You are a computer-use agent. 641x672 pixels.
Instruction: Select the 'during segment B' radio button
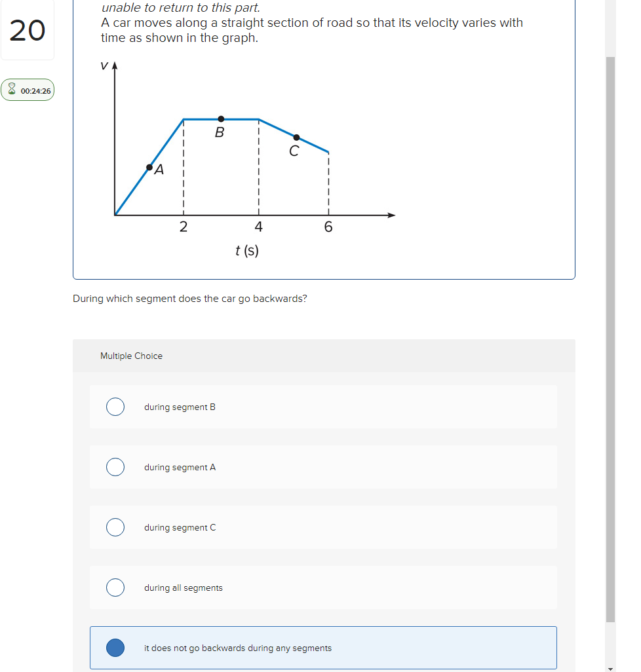(115, 407)
